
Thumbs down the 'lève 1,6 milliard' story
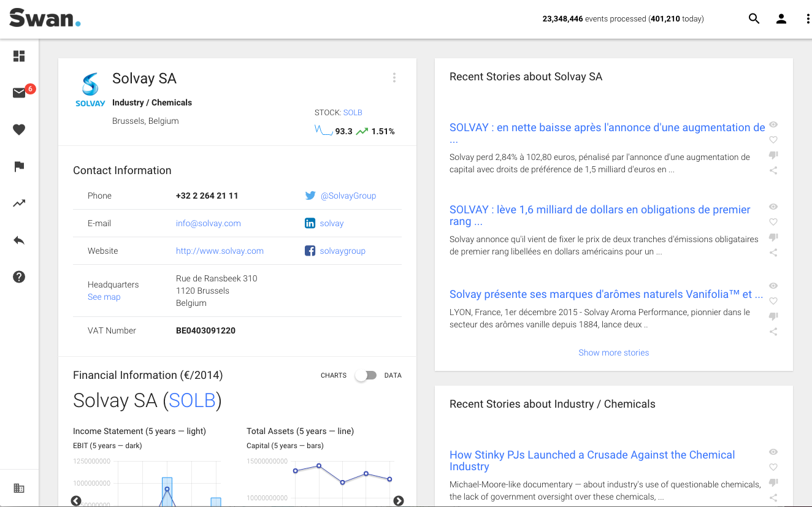pyautogui.click(x=773, y=237)
